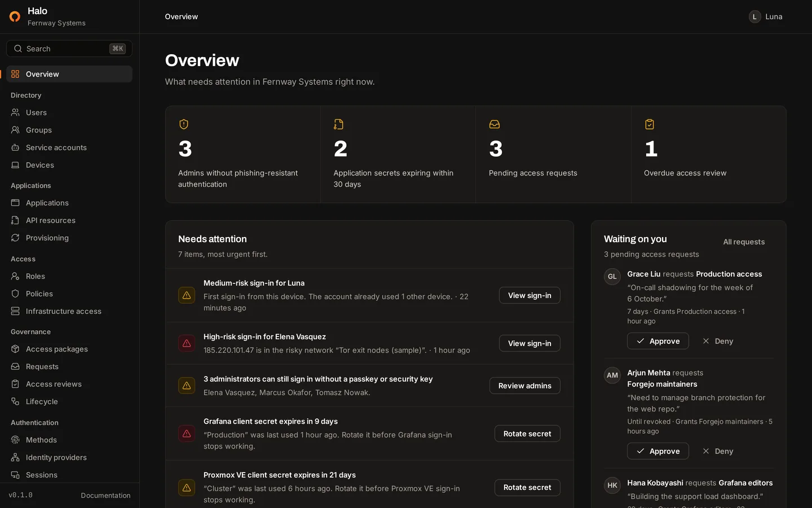Click the Service accounts briefcase icon
The width and height of the screenshot is (812, 508).
point(15,147)
